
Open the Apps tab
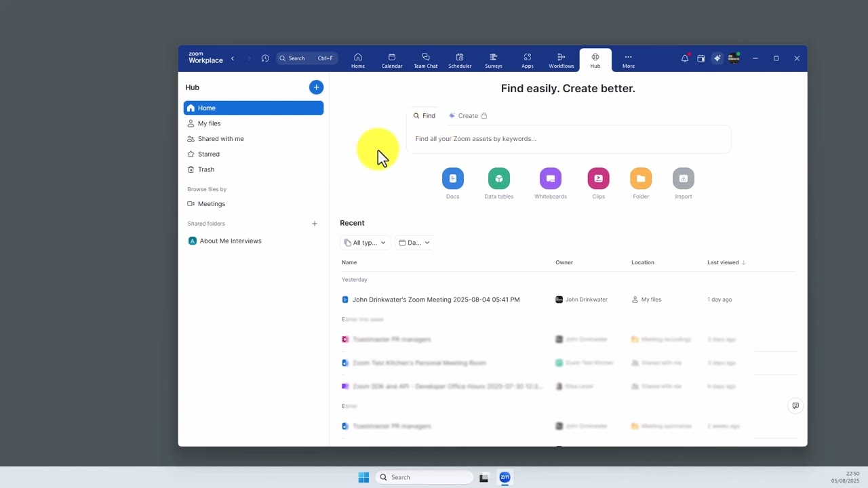(528, 60)
